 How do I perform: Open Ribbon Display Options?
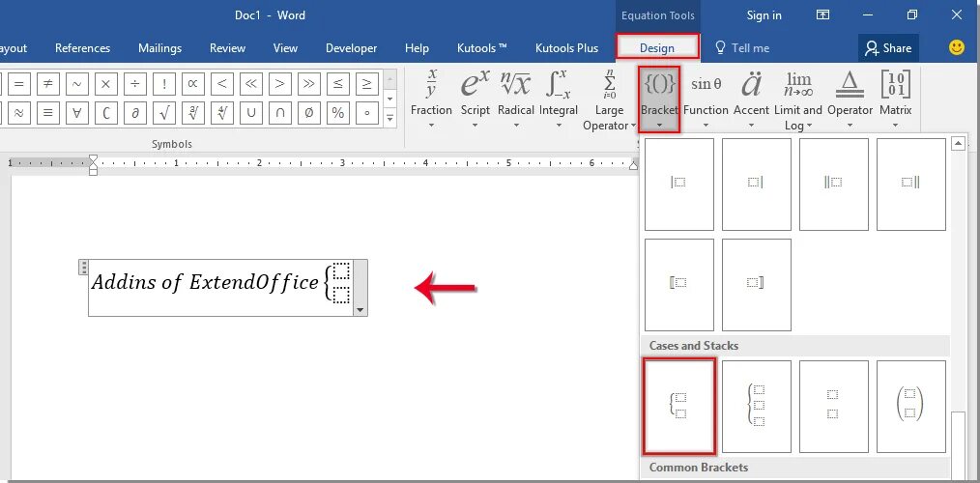click(822, 15)
